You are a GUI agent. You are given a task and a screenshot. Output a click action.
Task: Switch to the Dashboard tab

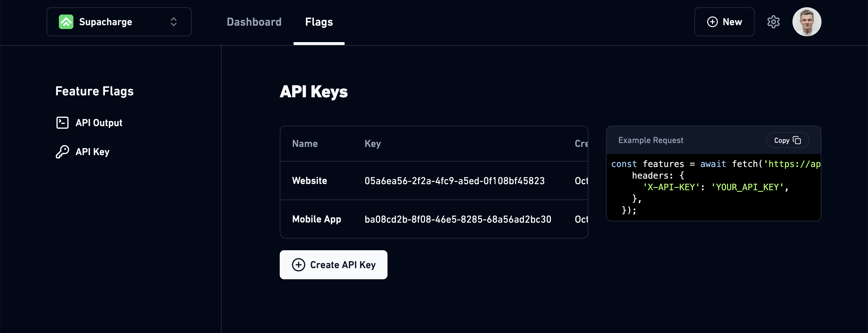254,22
